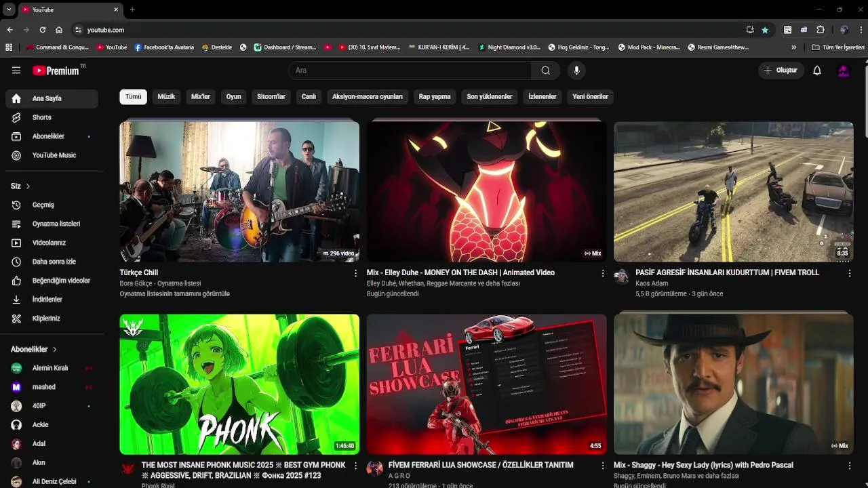Open the notifications bell

817,70
